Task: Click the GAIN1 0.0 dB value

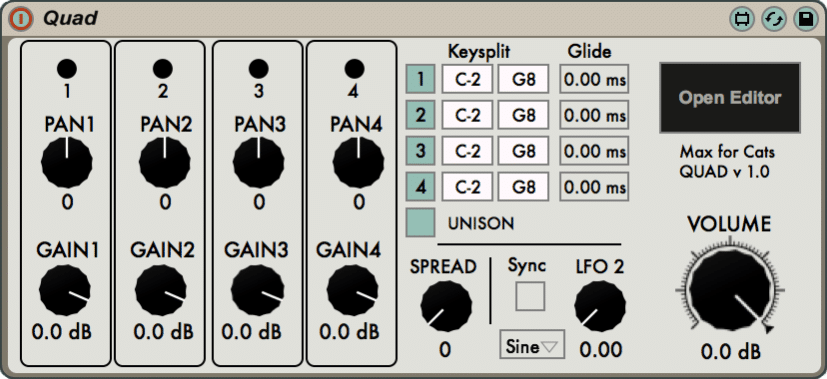Action: [x=62, y=332]
